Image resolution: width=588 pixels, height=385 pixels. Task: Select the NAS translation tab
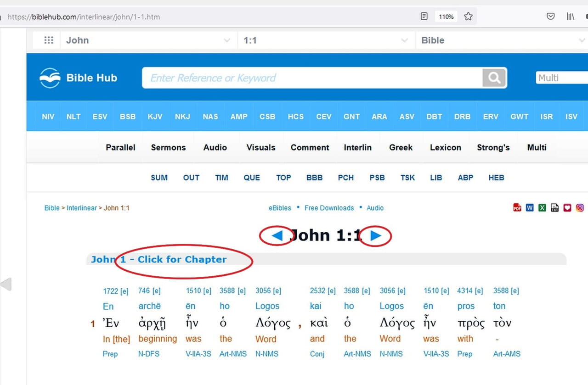(210, 117)
